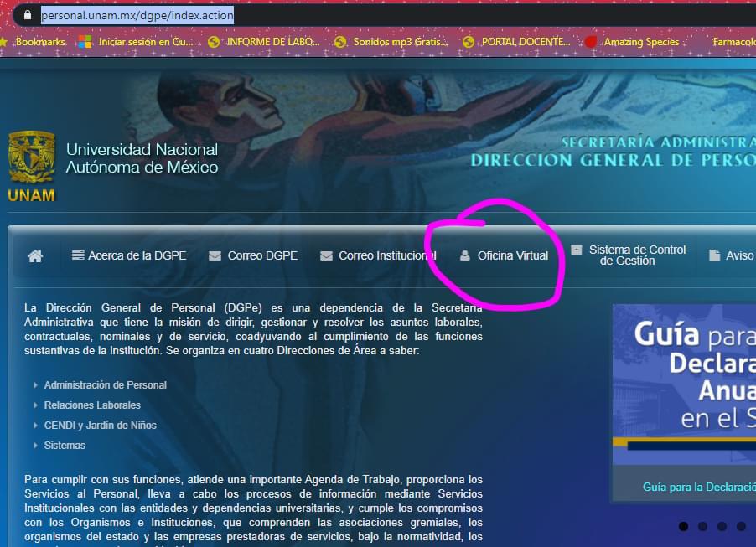The width and height of the screenshot is (756, 547).
Task: Open 'Acerca de la DGPE' menu item
Action: tap(129, 255)
